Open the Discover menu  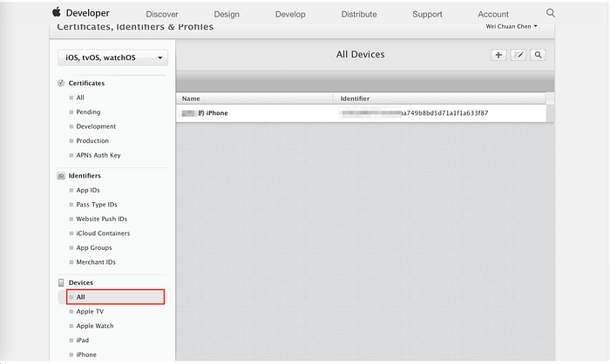click(162, 15)
